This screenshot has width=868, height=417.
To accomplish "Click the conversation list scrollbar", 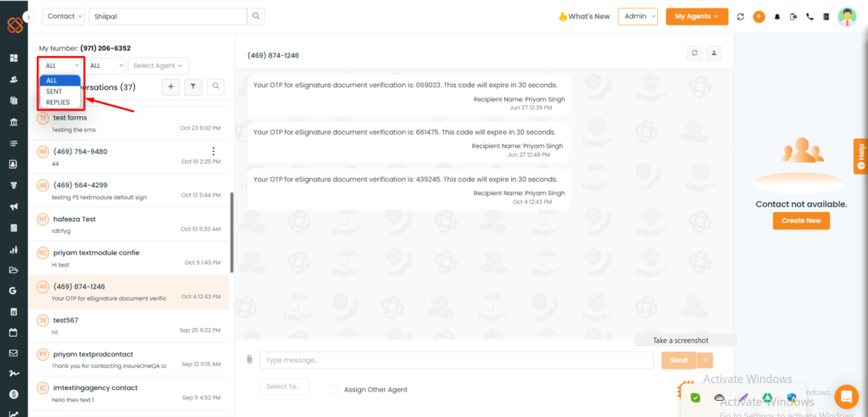I will pos(231,232).
